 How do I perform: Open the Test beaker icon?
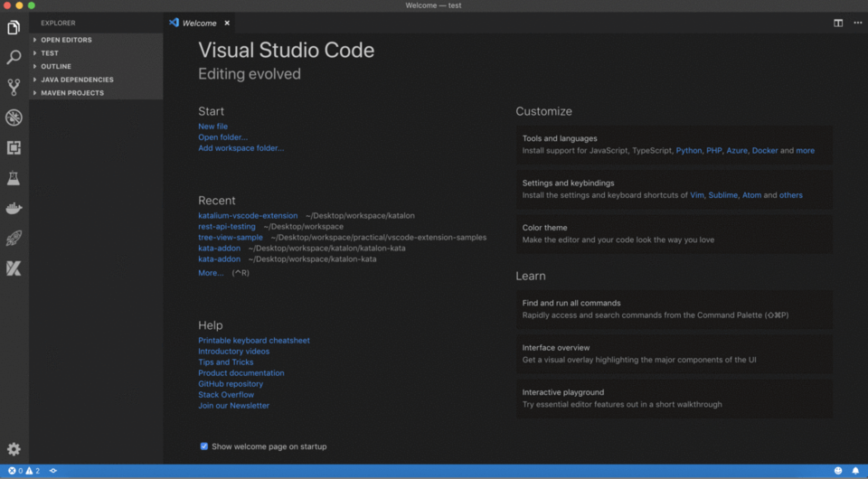14,178
